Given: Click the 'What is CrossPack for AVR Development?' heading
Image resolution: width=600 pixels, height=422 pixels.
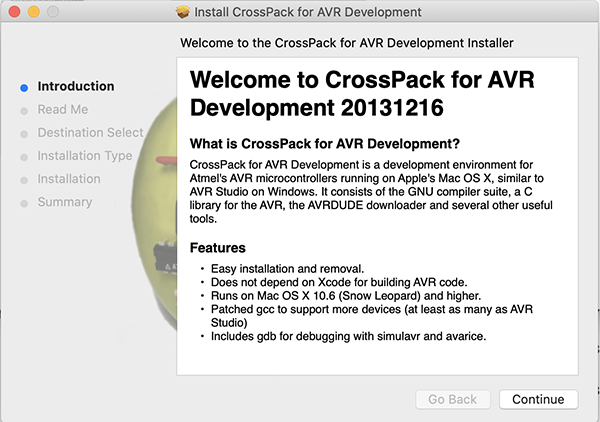Looking at the screenshot, I should pos(325,144).
